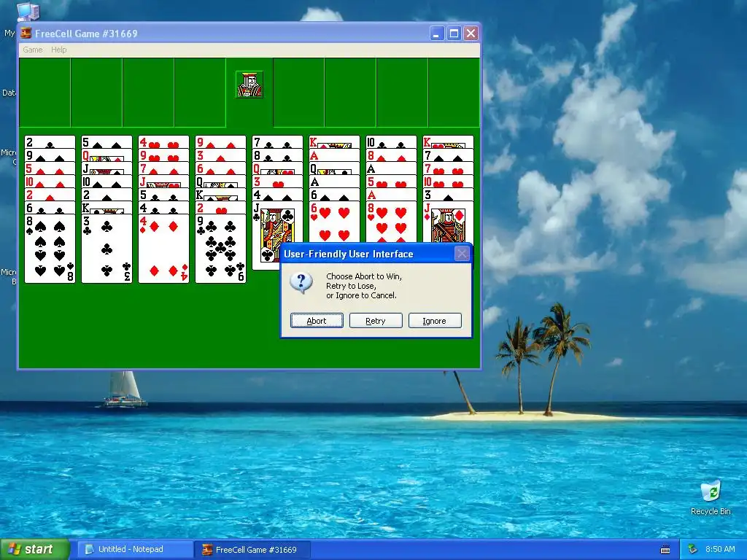Screen dimensions: 747x560
Task: Close the User-Friendly User Interface dialog
Action: tap(462, 253)
